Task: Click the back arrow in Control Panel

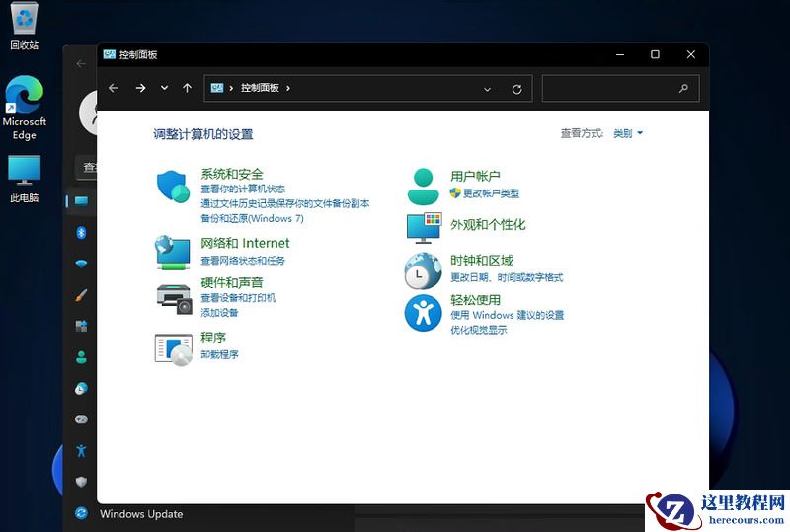Action: click(x=114, y=88)
